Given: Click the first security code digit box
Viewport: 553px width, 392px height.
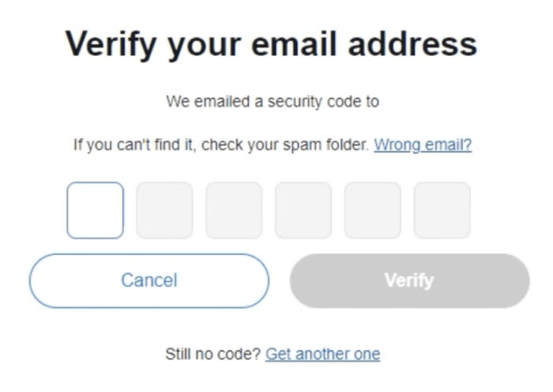Looking at the screenshot, I should (x=95, y=210).
